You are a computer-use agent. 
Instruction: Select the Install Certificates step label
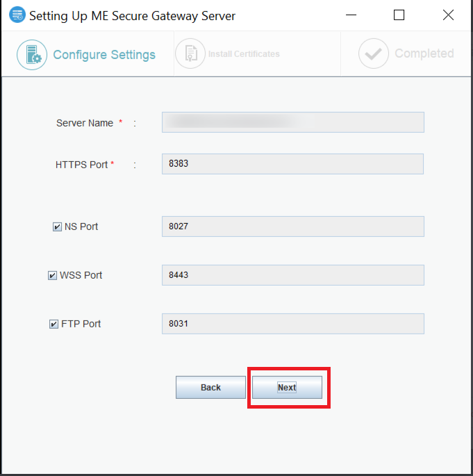click(244, 54)
